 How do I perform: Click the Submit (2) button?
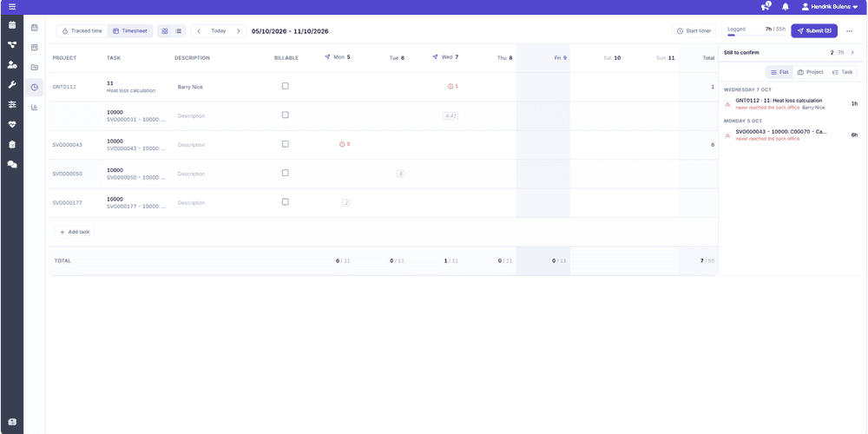[x=814, y=31]
